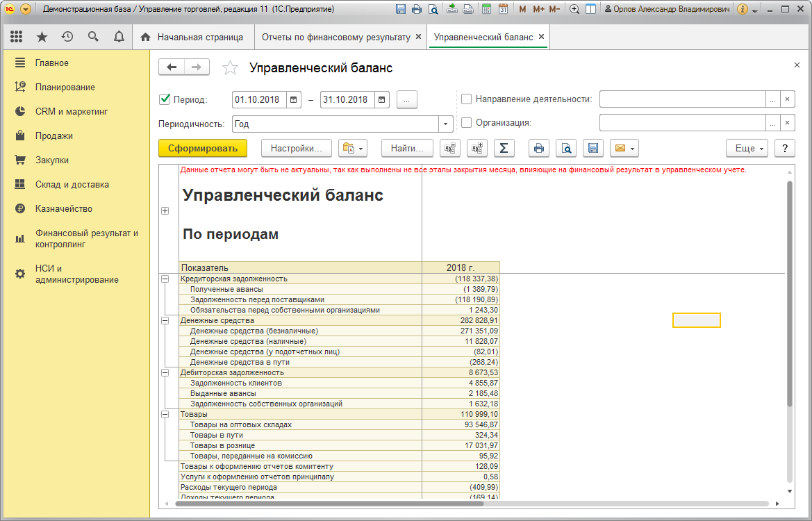
Task: Select the Товары в рознице row
Action: point(339,445)
